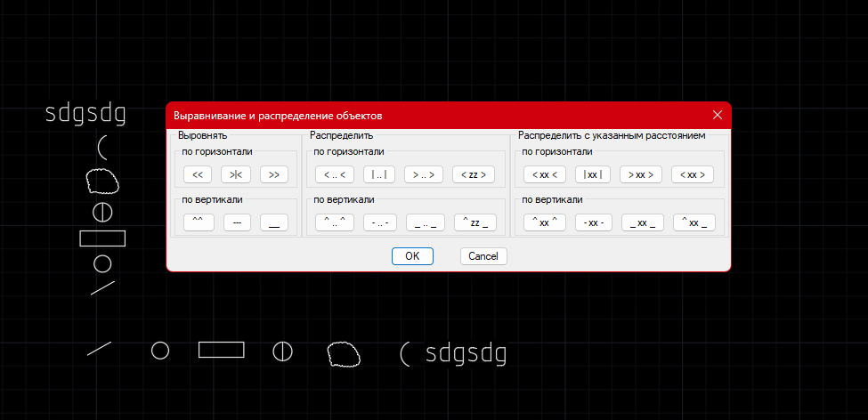Click the align right '>>' button

[x=274, y=174]
